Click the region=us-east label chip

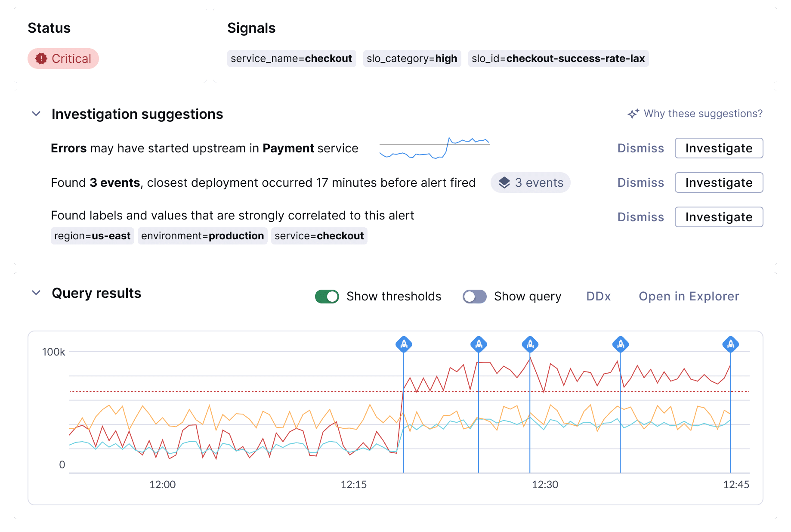[93, 236]
